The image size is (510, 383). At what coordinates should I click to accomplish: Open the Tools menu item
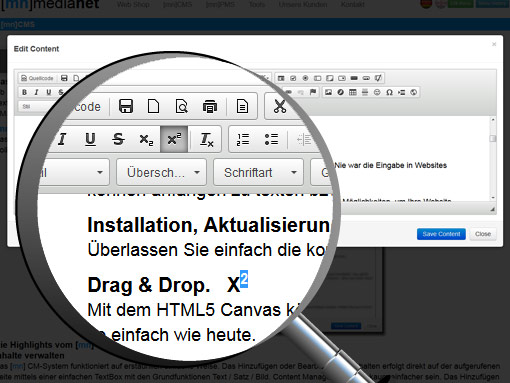(257, 5)
